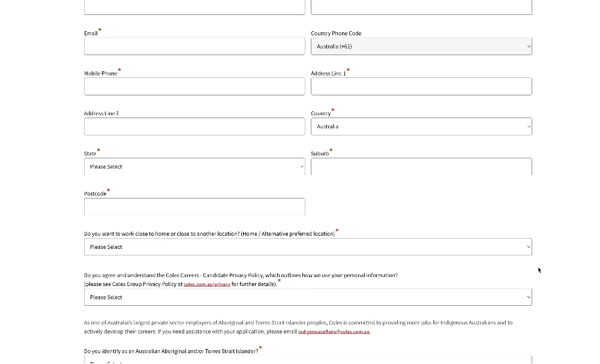This screenshot has height=364, width=600.
Task: Click the Address Line 2 field
Action: 194,127
